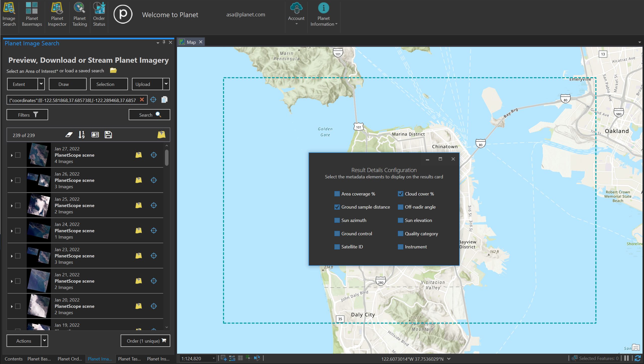Enable Area coverage % checkbox
The width and height of the screenshot is (644, 364).
[337, 194]
